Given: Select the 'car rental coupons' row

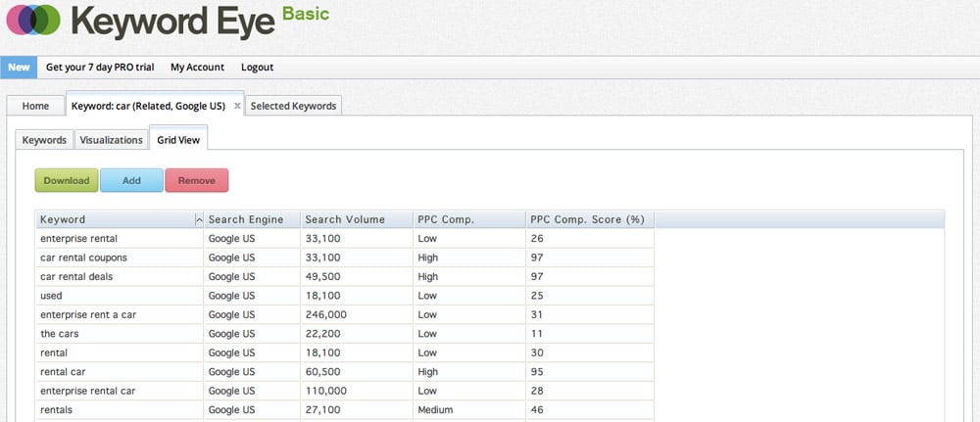Looking at the screenshot, I should click(345, 258).
